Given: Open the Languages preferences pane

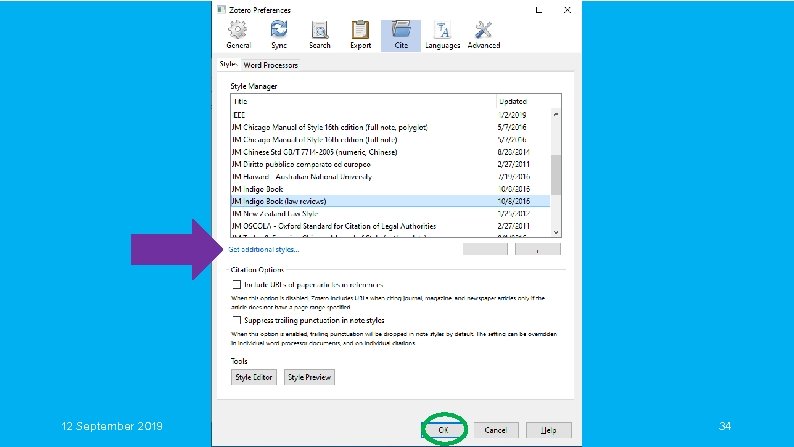Looking at the screenshot, I should coord(443,35).
